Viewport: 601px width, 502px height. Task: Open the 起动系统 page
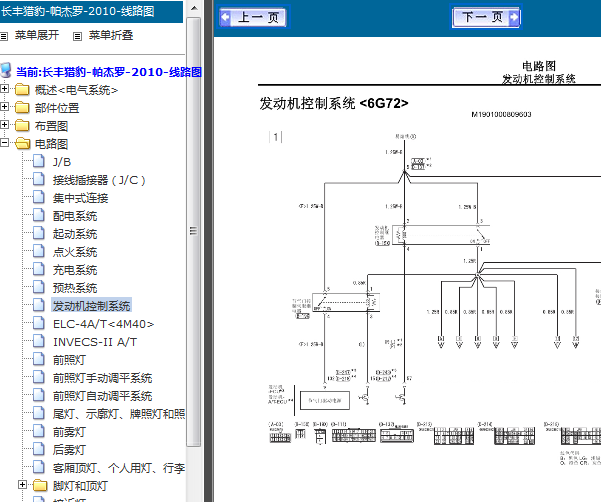pos(75,234)
